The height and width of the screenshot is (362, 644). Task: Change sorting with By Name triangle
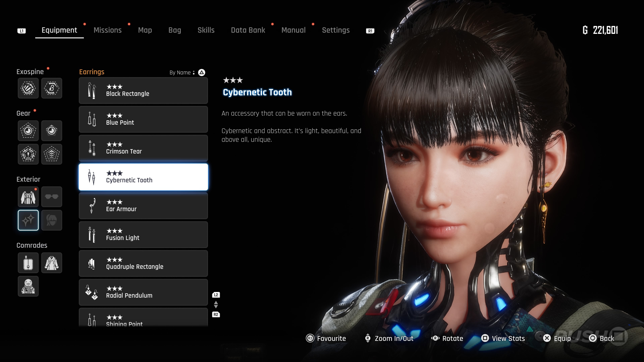pyautogui.click(x=201, y=72)
